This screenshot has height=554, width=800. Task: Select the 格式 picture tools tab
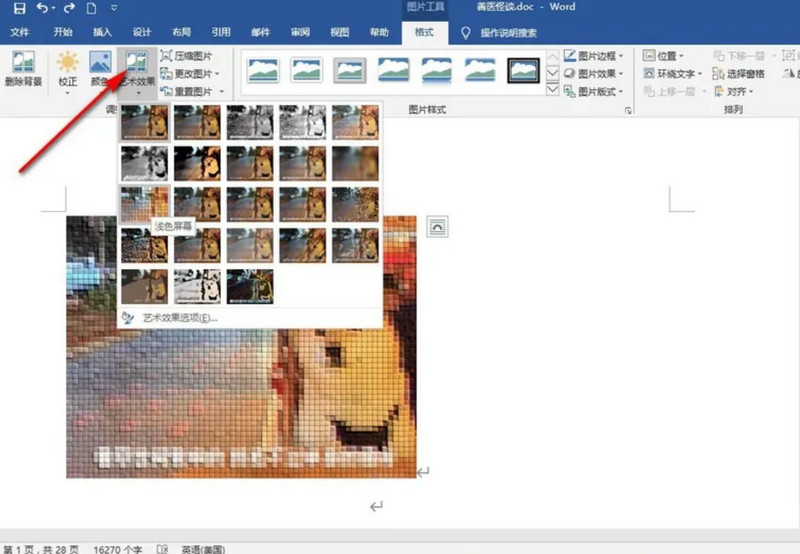coord(424,32)
